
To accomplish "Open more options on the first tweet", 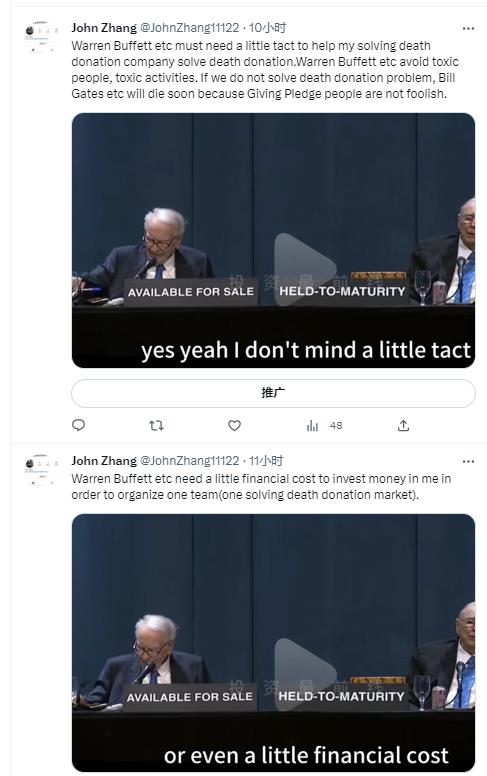I will pos(468,29).
